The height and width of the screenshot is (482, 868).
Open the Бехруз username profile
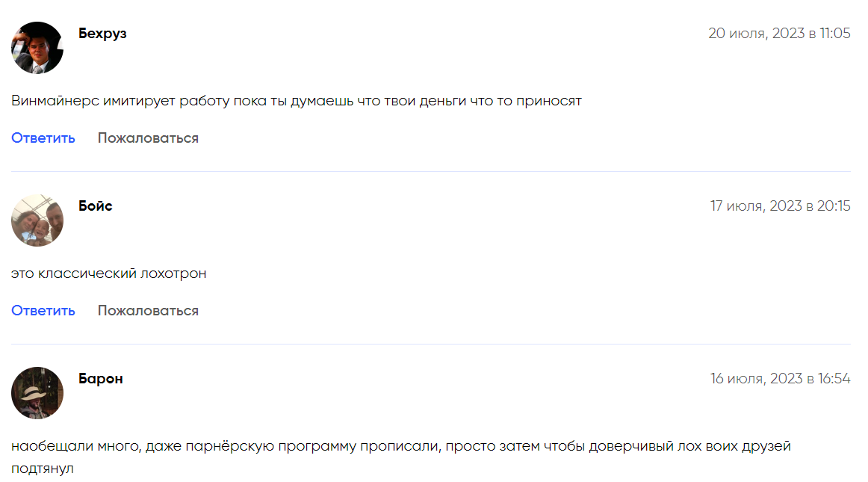102,34
